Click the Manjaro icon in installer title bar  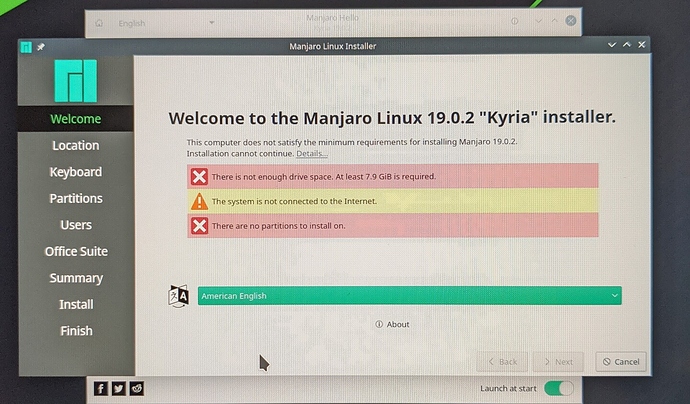pos(26,47)
